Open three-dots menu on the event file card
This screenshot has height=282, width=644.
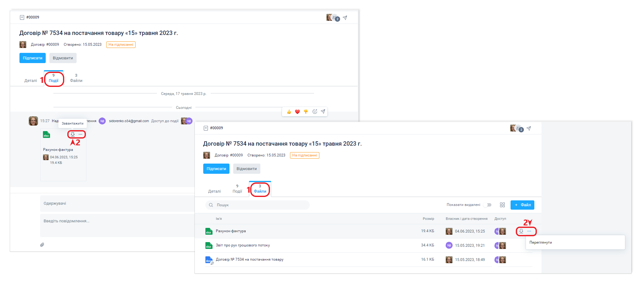[x=81, y=134]
